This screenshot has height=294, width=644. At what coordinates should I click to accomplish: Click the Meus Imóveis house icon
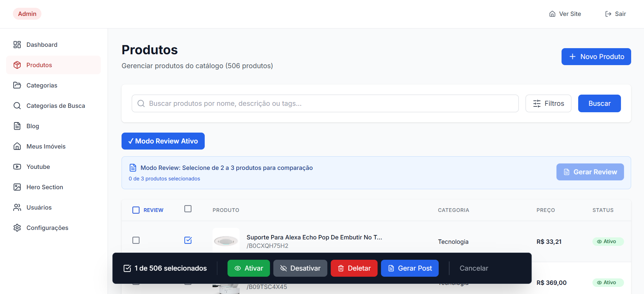[x=17, y=146]
